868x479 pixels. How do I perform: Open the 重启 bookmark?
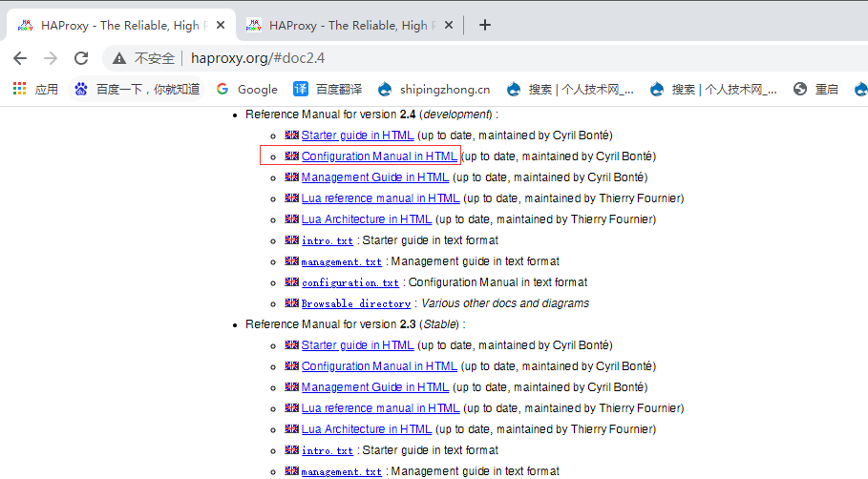815,89
